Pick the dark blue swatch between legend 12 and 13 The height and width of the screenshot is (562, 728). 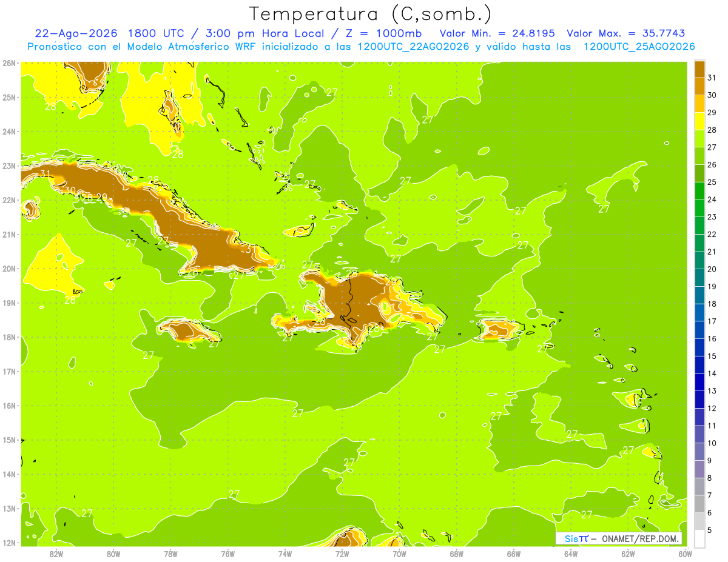[699, 400]
